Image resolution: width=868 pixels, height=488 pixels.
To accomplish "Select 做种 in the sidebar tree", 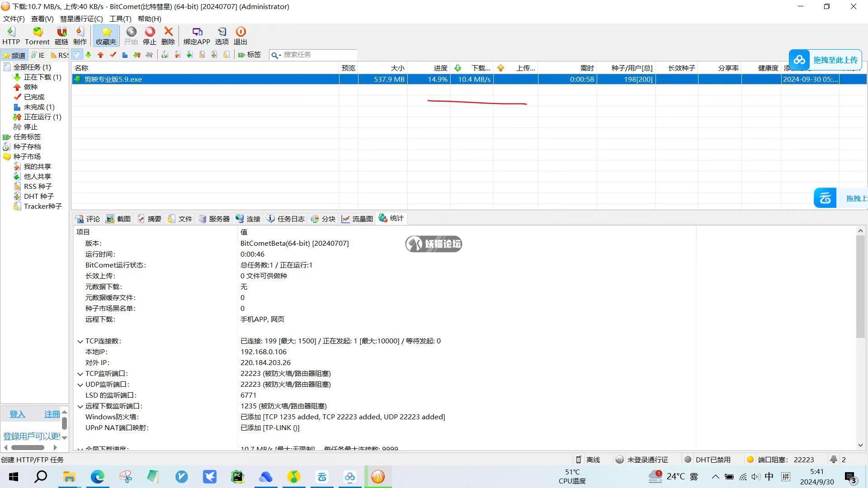I will coord(30,87).
